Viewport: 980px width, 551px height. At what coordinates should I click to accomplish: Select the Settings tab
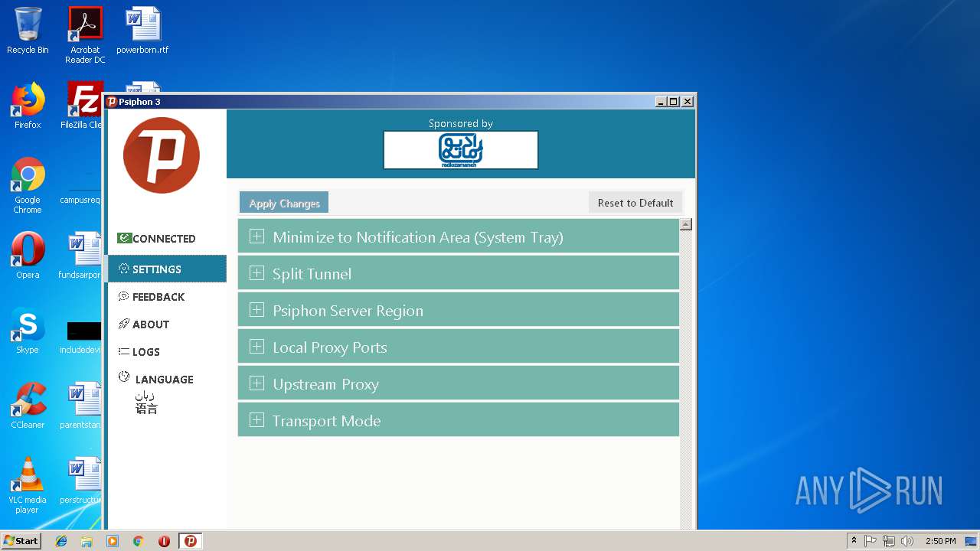tap(167, 269)
